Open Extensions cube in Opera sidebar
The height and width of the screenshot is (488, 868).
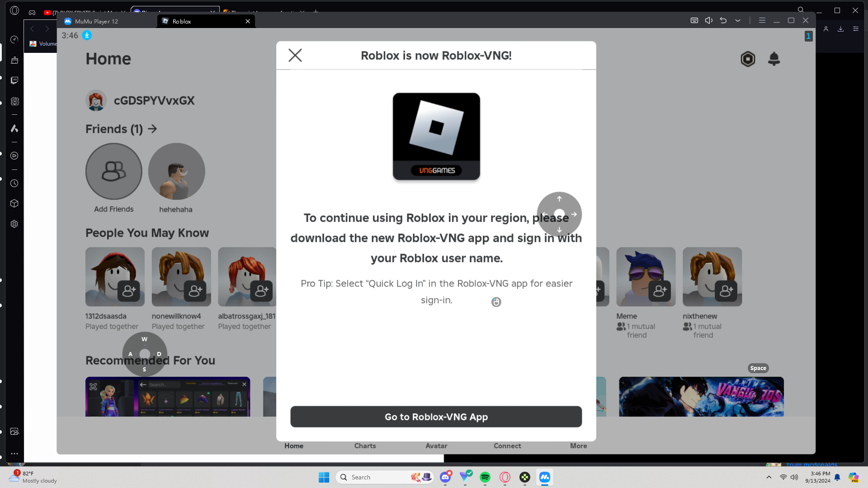[14, 203]
